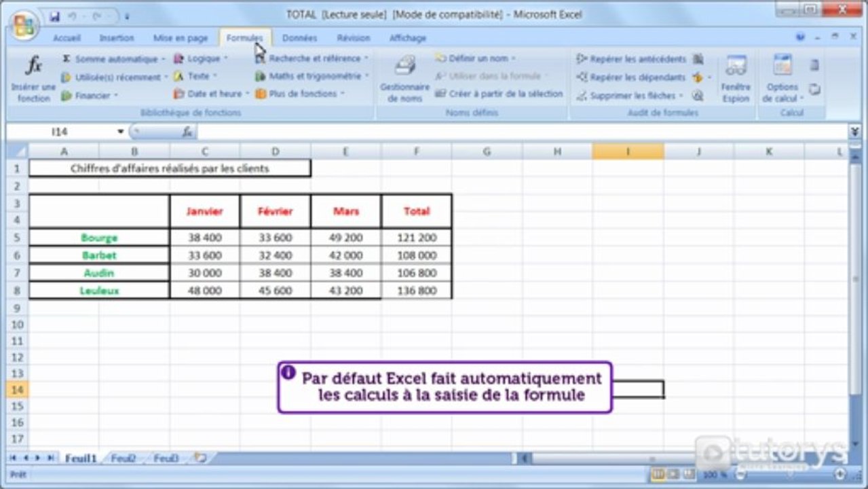
Task: Open the Excel help icon
Action: pos(801,37)
